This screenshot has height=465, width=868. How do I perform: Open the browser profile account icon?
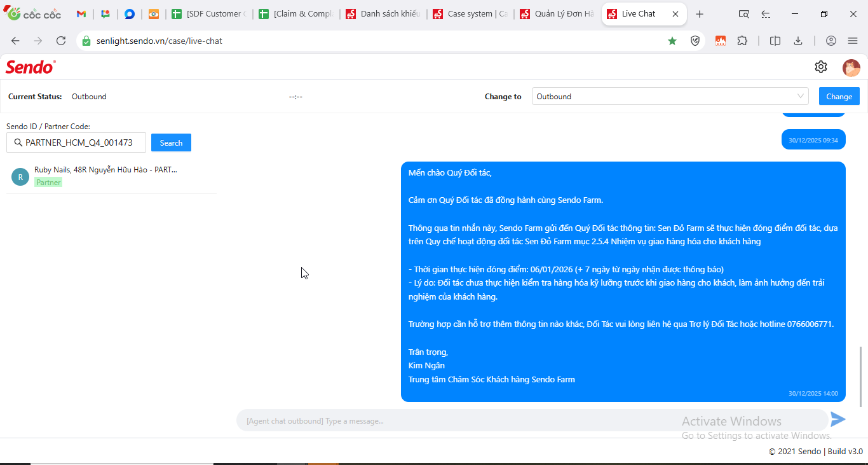point(831,41)
